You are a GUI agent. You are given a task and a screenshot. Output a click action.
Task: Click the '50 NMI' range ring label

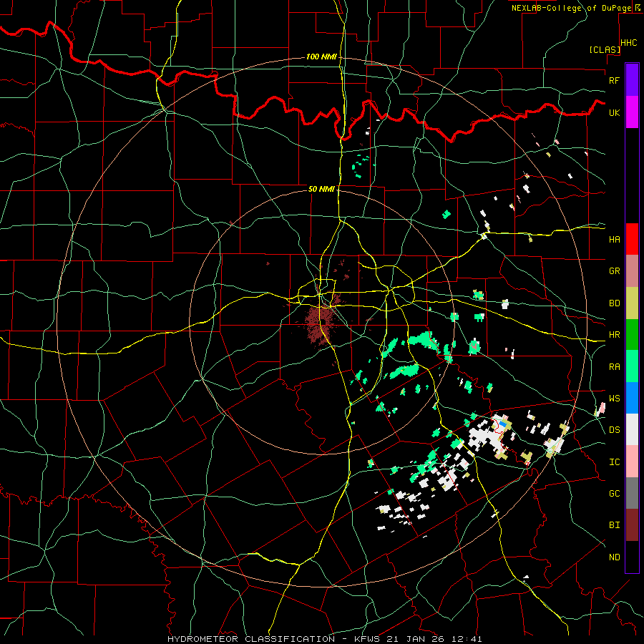point(321,189)
